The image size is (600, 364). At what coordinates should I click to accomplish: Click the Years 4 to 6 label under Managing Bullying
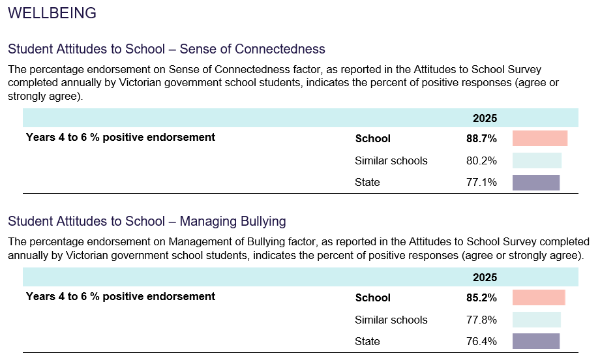[121, 296]
